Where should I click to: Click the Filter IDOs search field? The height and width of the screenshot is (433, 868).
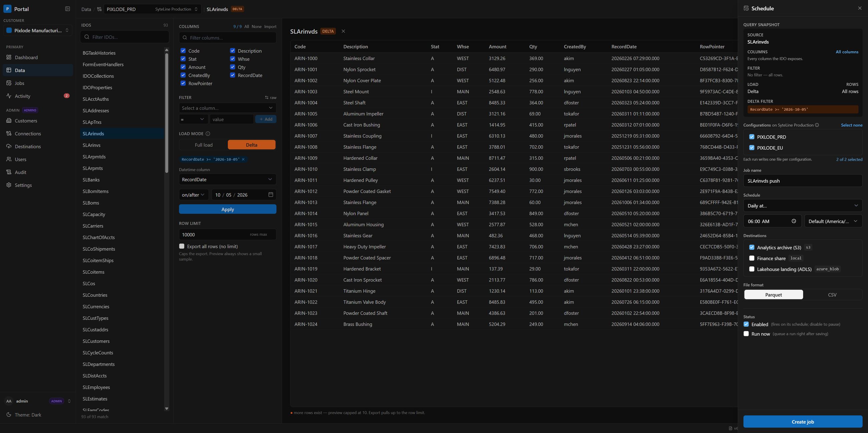click(x=125, y=37)
